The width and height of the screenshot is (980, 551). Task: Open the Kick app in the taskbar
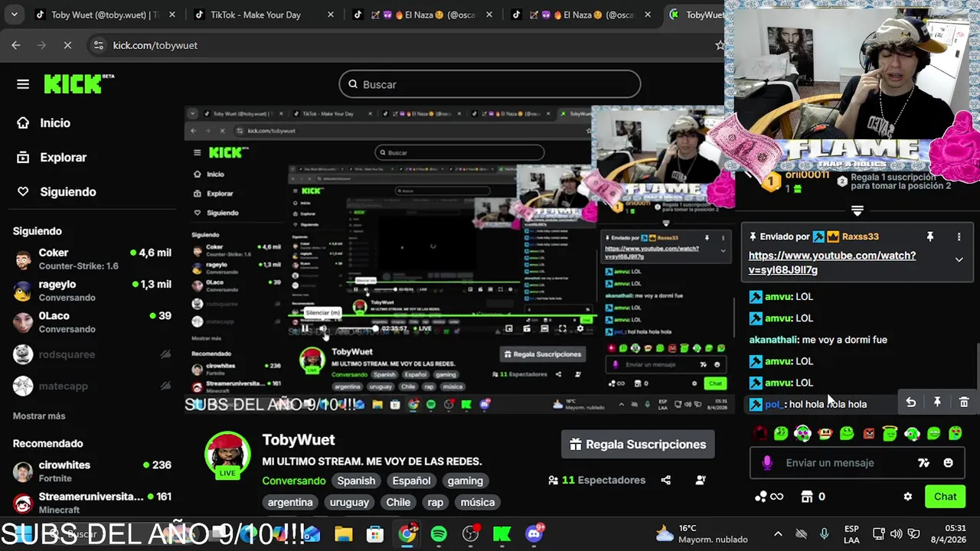(502, 533)
